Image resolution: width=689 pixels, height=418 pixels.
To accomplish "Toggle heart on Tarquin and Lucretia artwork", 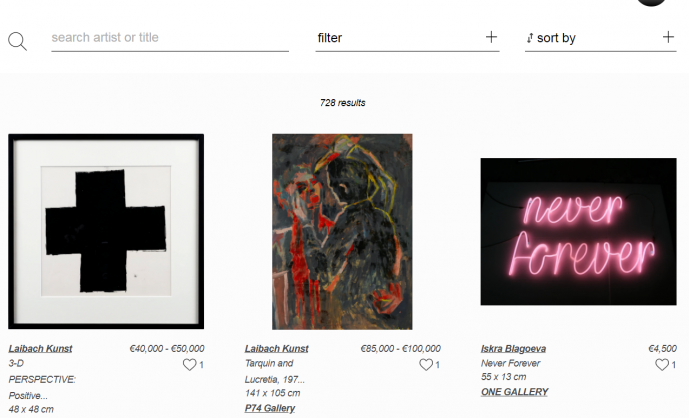I will [x=426, y=364].
